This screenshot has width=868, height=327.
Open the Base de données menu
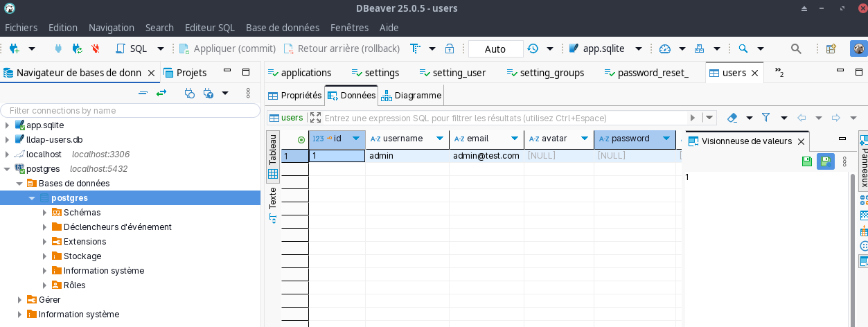coord(283,28)
